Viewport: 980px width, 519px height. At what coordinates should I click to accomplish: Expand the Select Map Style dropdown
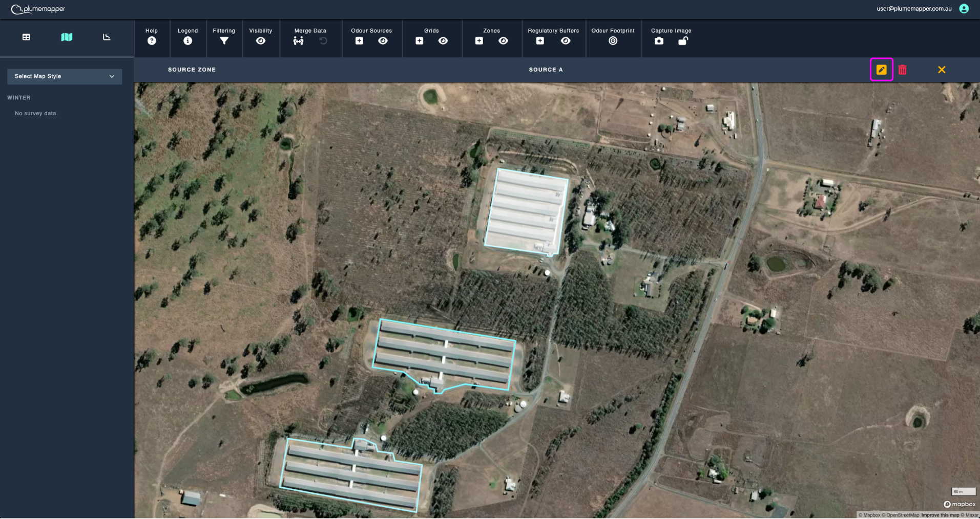tap(65, 76)
